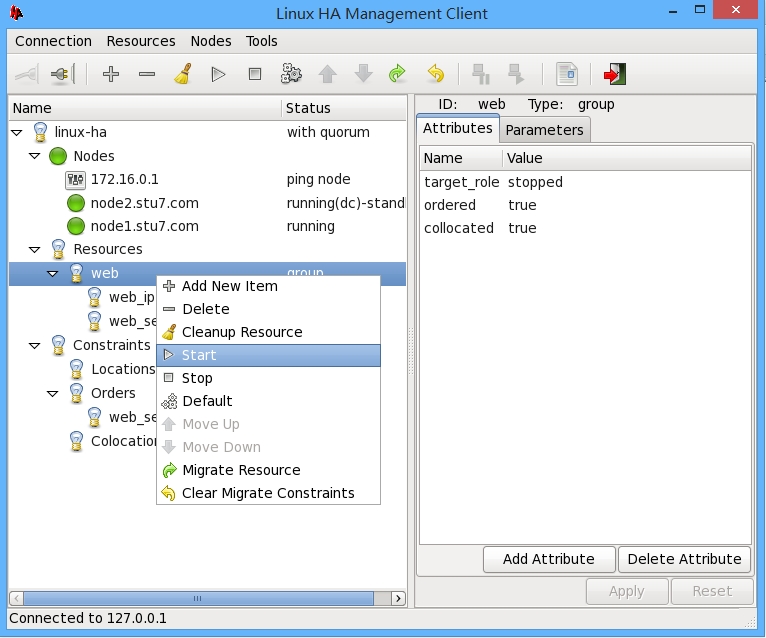Click the document view toolbar icon

567,74
